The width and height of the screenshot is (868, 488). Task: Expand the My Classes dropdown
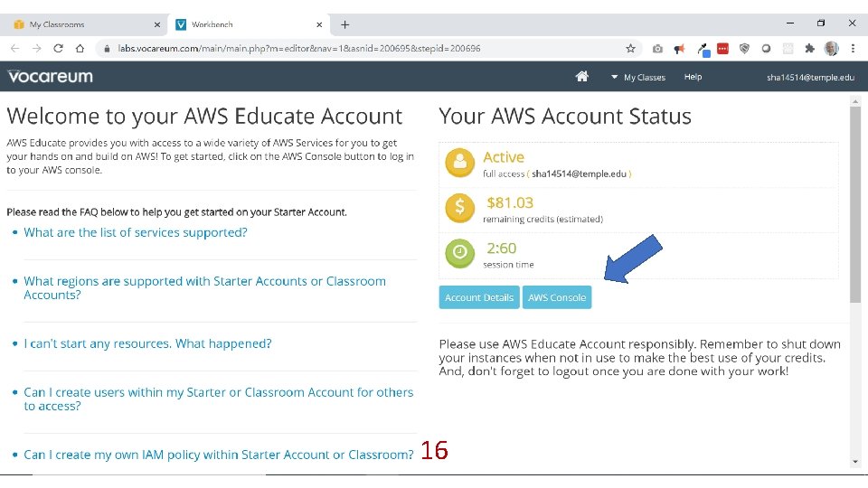coord(638,78)
